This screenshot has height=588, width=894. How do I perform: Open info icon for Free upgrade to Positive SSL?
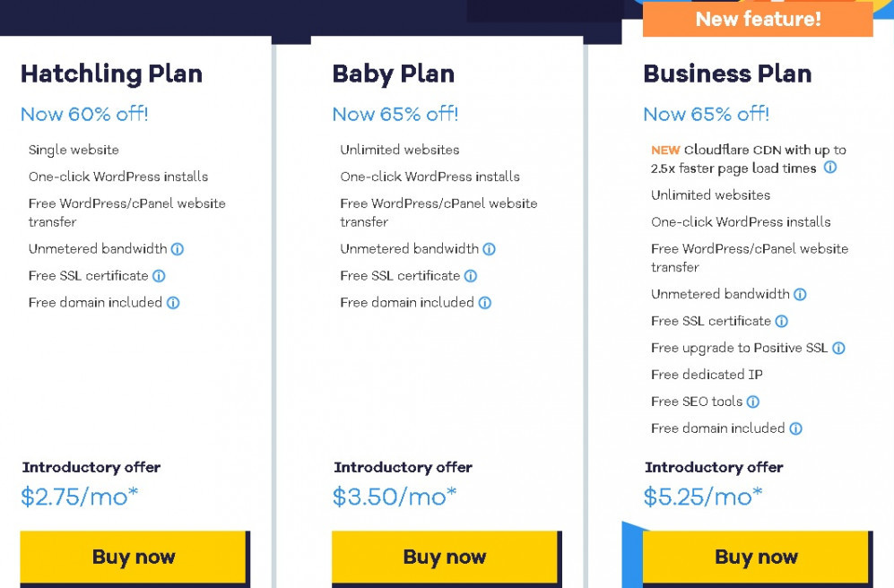(x=838, y=348)
